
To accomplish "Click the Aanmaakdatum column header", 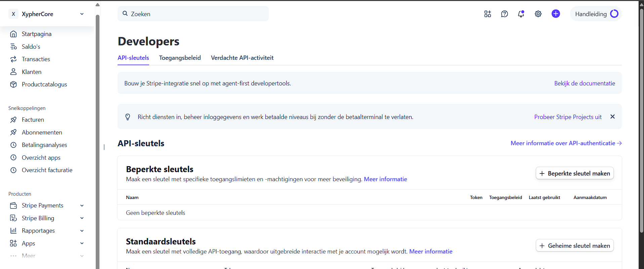I will pyautogui.click(x=590, y=197).
